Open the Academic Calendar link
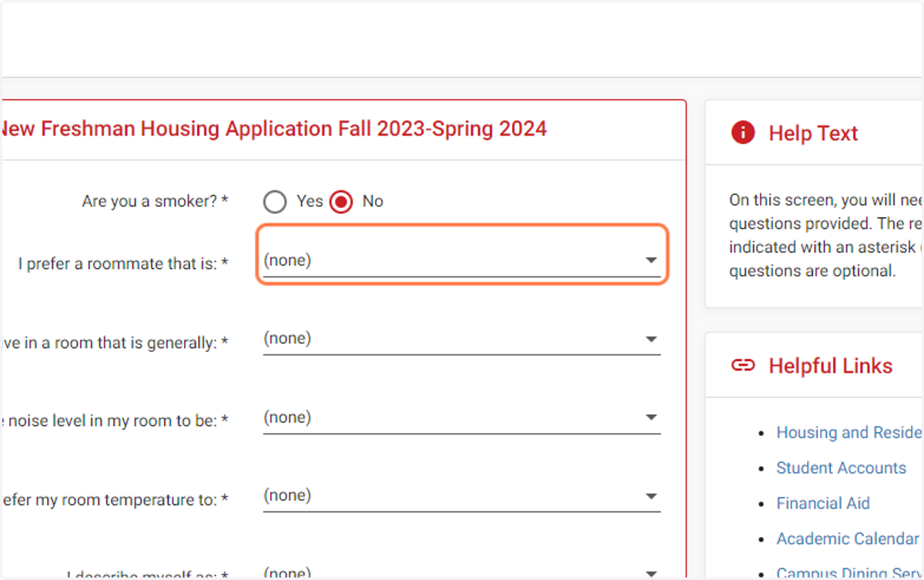 point(848,539)
